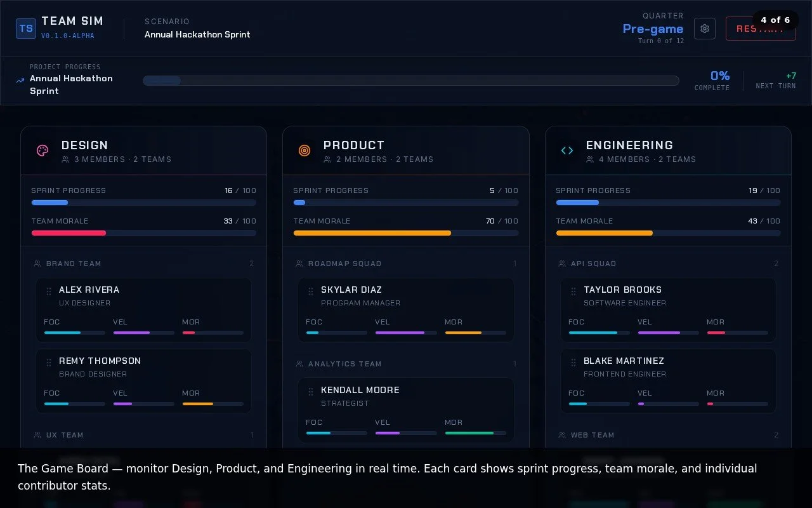Open settings with the gear icon
The image size is (812, 508).
(x=705, y=29)
